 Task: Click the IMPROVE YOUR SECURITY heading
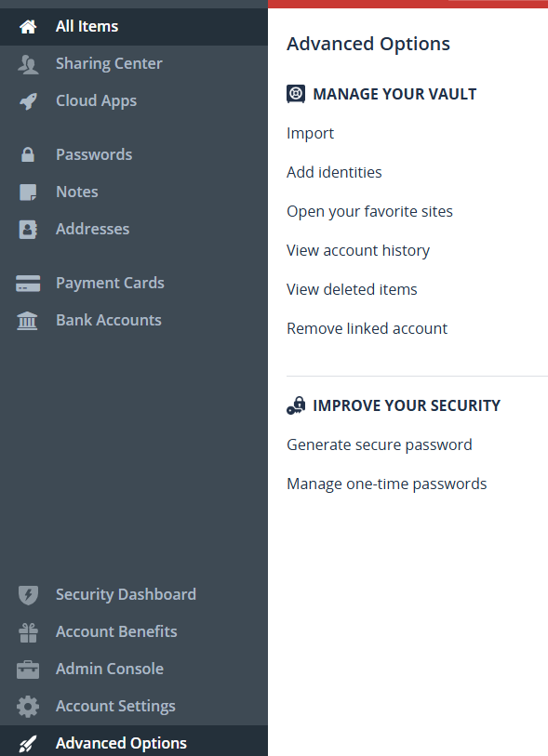tap(407, 405)
